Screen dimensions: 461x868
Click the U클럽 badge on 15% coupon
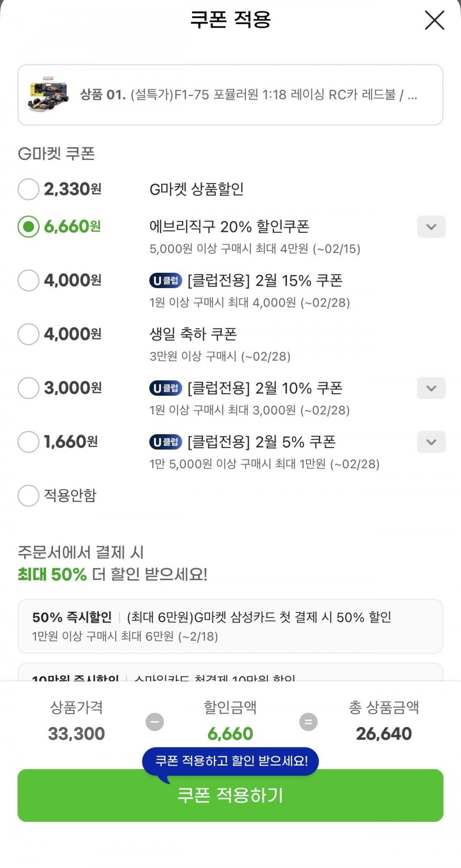[x=165, y=280]
